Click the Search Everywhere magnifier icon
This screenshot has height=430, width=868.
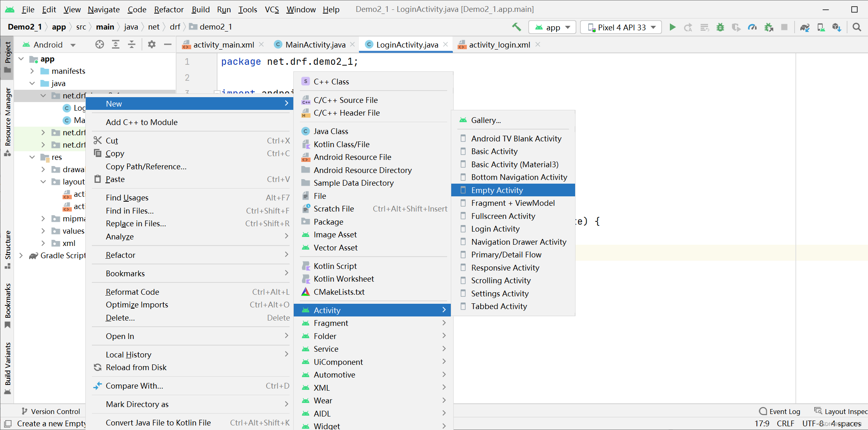857,27
